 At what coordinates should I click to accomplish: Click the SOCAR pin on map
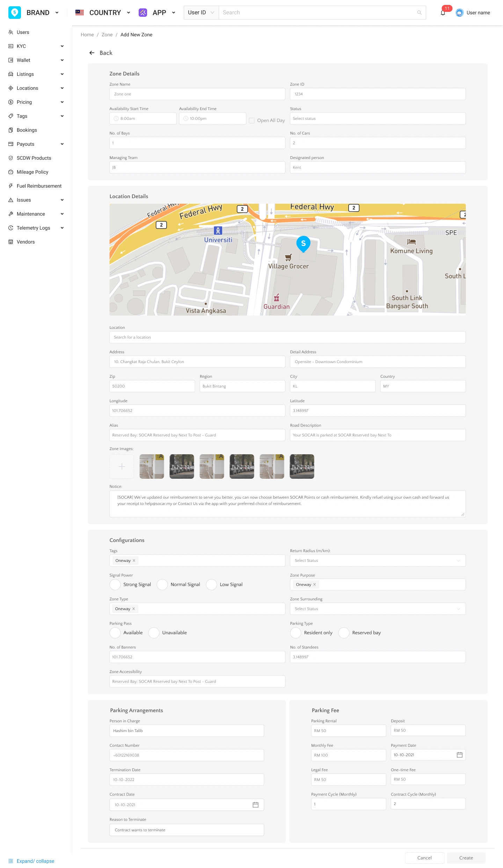click(303, 244)
